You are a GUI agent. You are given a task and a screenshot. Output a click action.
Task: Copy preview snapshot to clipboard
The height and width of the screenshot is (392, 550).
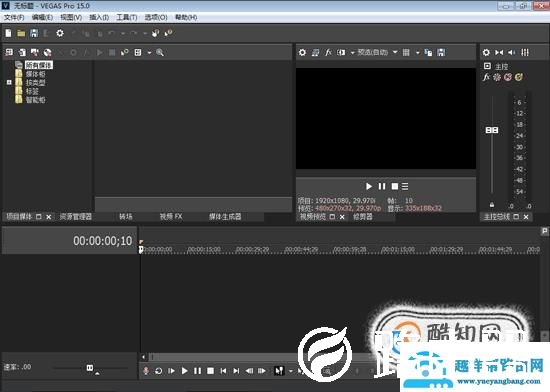(x=428, y=53)
